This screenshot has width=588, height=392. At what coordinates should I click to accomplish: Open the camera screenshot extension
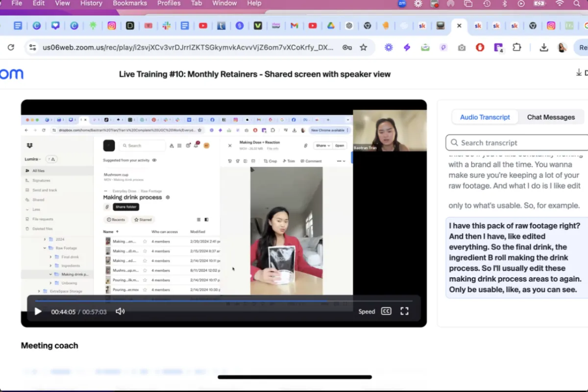point(462,47)
